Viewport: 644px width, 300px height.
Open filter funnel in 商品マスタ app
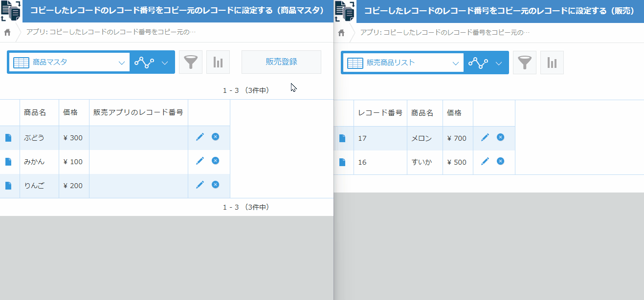(x=191, y=63)
